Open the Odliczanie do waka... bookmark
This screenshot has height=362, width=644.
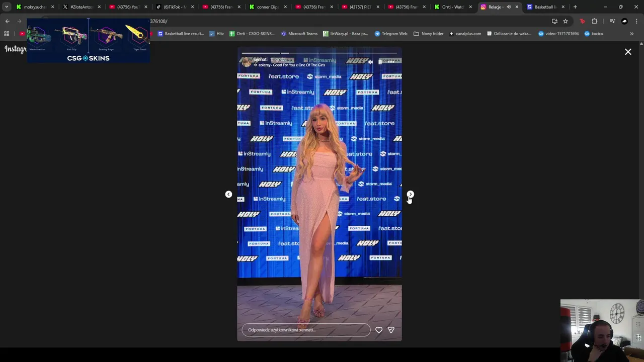[509, 34]
